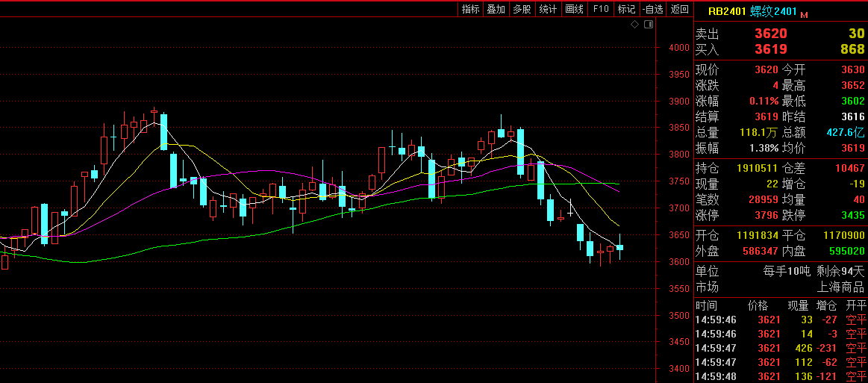
Task: Select the 画线 drawing tool
Action: pyautogui.click(x=574, y=9)
